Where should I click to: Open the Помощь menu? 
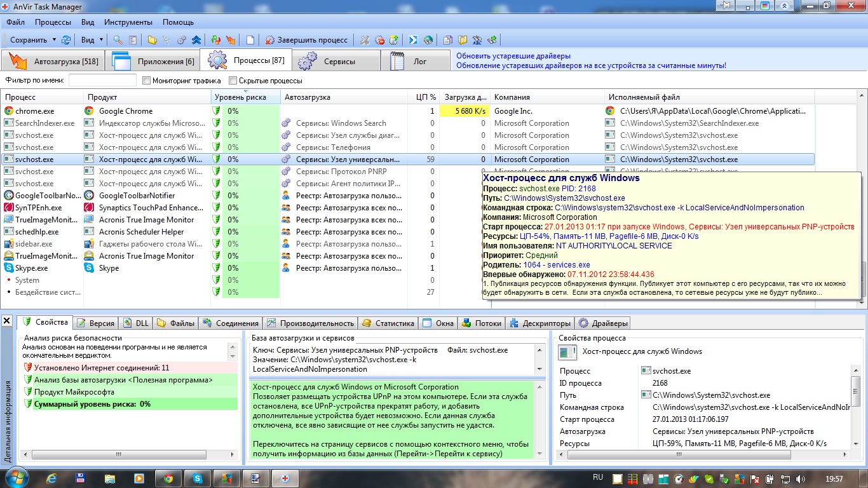pyautogui.click(x=178, y=22)
